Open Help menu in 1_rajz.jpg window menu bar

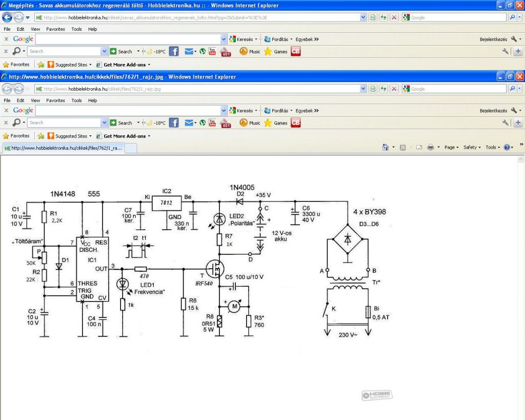(x=93, y=101)
